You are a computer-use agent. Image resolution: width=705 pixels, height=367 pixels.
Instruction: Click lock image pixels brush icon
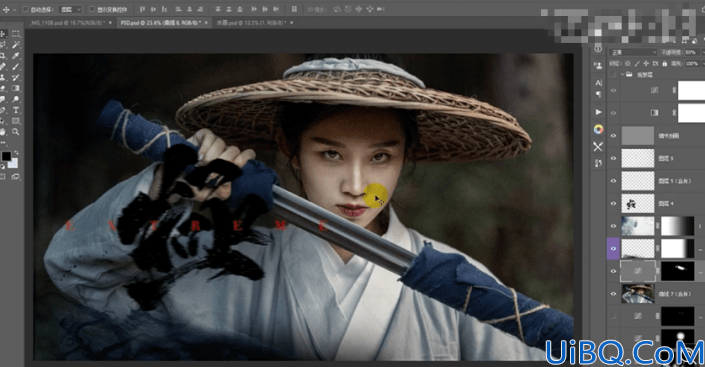click(637, 63)
